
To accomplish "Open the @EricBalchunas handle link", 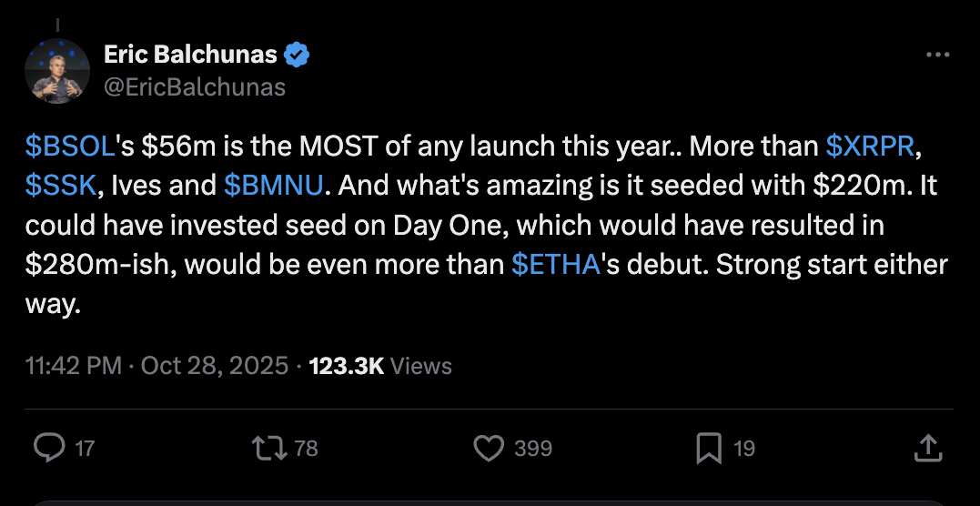I will [195, 86].
